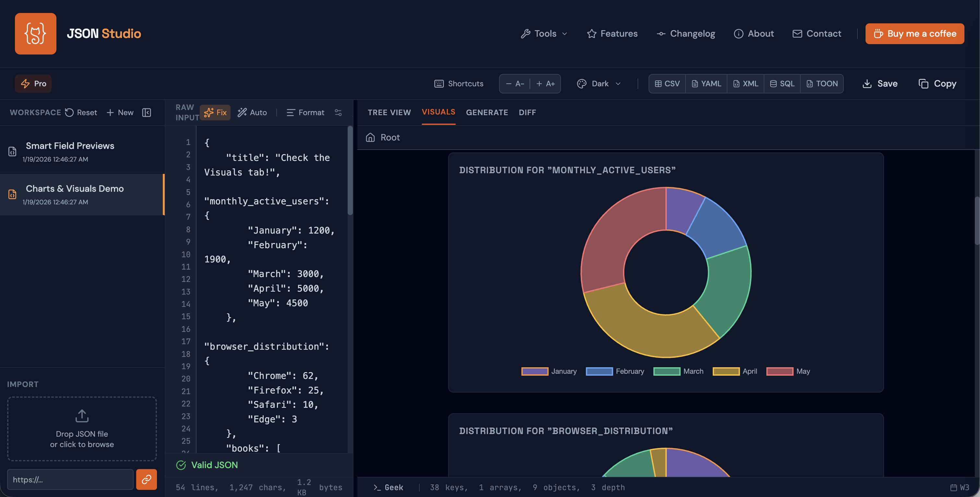
Task: Click the Root home breadcrumb icon
Action: (x=370, y=137)
